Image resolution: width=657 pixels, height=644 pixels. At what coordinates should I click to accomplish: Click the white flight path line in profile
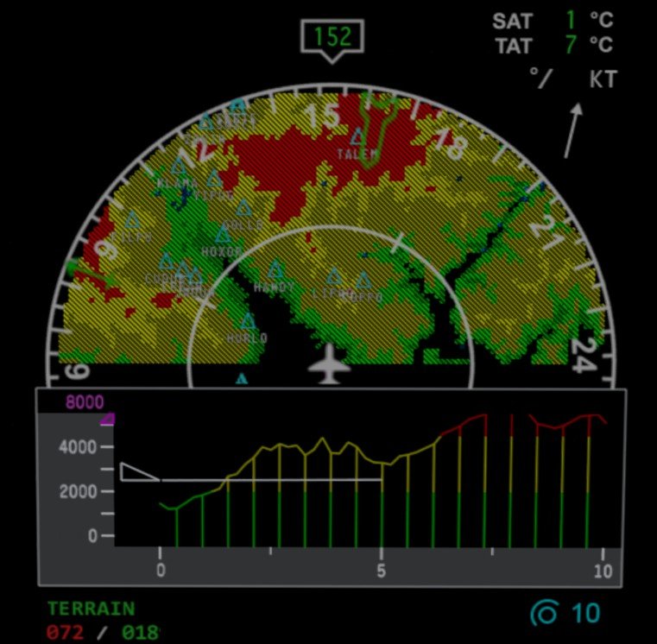pos(271,480)
